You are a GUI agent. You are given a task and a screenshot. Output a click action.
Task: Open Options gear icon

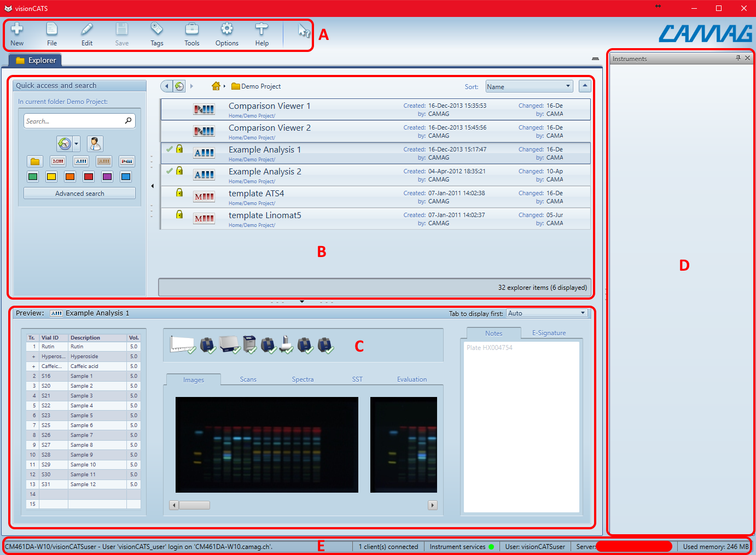[x=227, y=34]
